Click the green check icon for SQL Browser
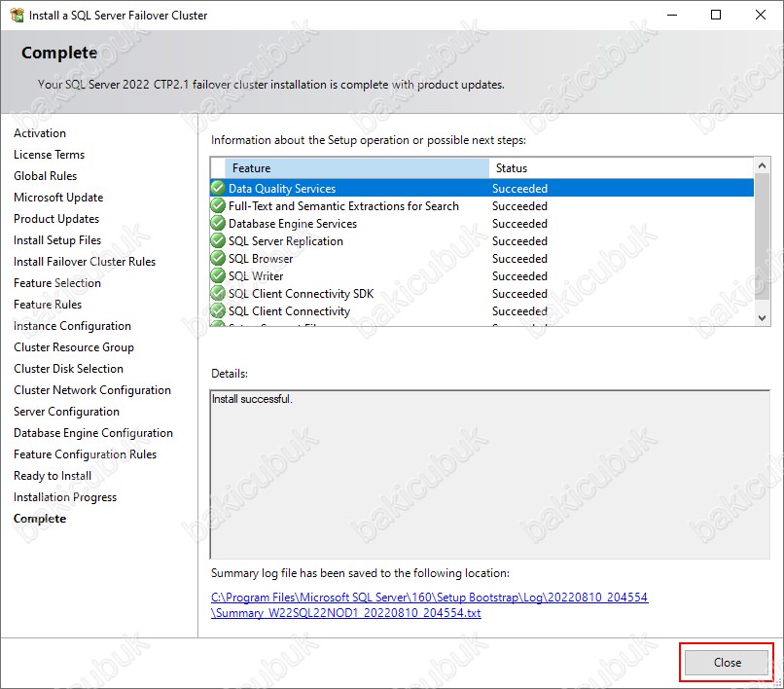Screen dimensions: 784x689 (x=218, y=258)
